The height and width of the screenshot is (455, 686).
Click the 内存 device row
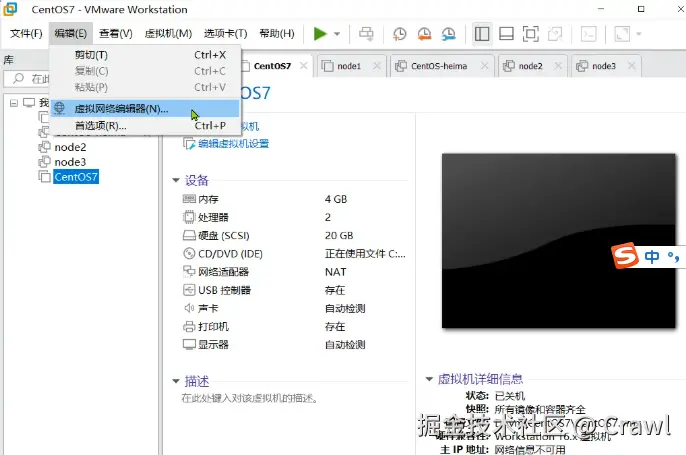tap(294, 199)
